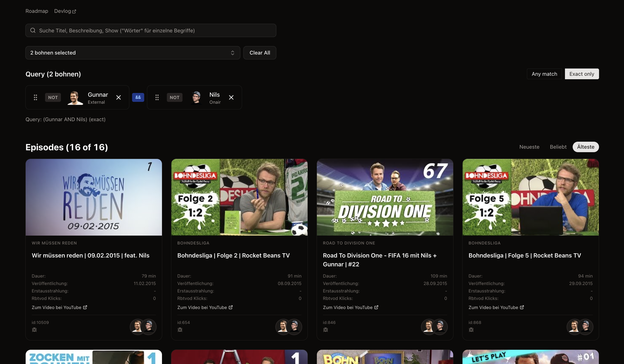Switch the && operator between chips
The height and width of the screenshot is (364, 624).
tap(138, 97)
